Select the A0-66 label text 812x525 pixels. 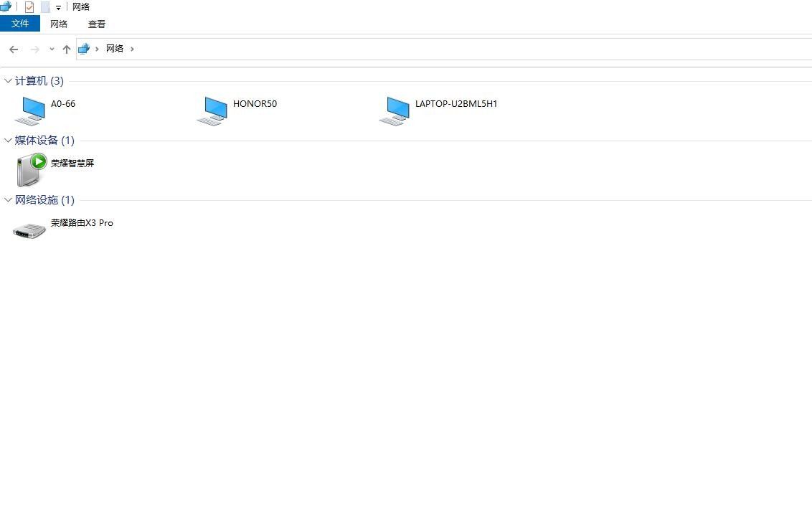63,103
